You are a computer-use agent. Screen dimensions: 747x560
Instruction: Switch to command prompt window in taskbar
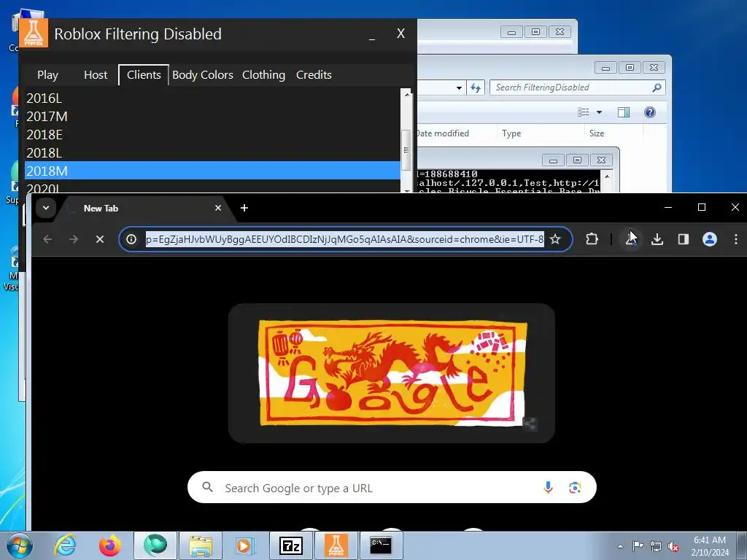tap(381, 545)
